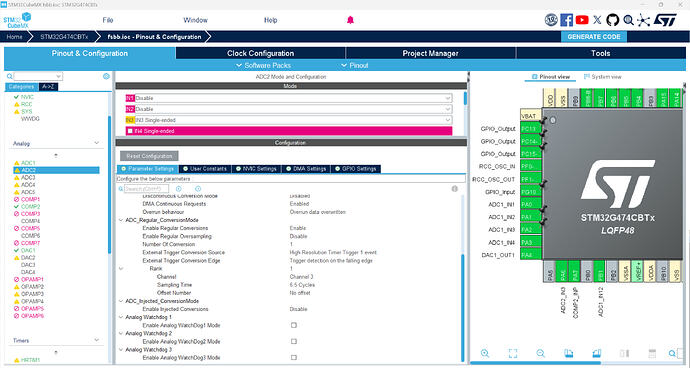Click the parameter search input field
The width and height of the screenshot is (690, 368).
pyautogui.click(x=146, y=189)
